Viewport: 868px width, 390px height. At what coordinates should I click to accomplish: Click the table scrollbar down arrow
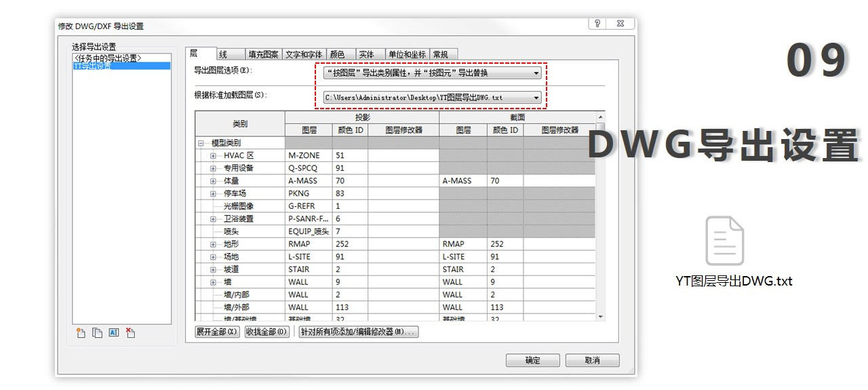point(600,316)
